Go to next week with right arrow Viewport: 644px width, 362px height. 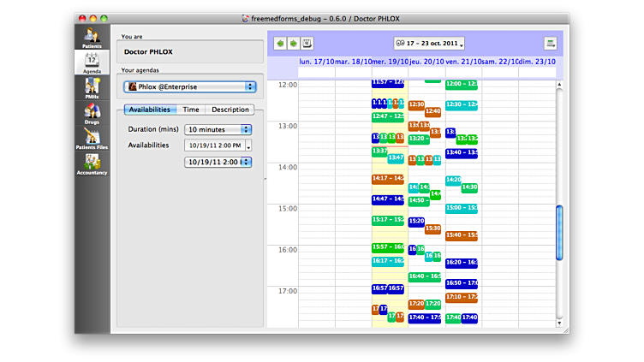(x=293, y=43)
